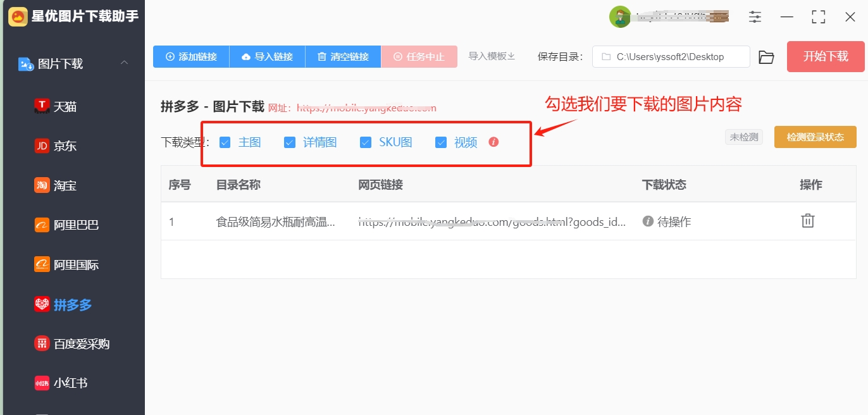Toggle the 视频 checkbox
Screen dimensions: 868x415
[441, 142]
